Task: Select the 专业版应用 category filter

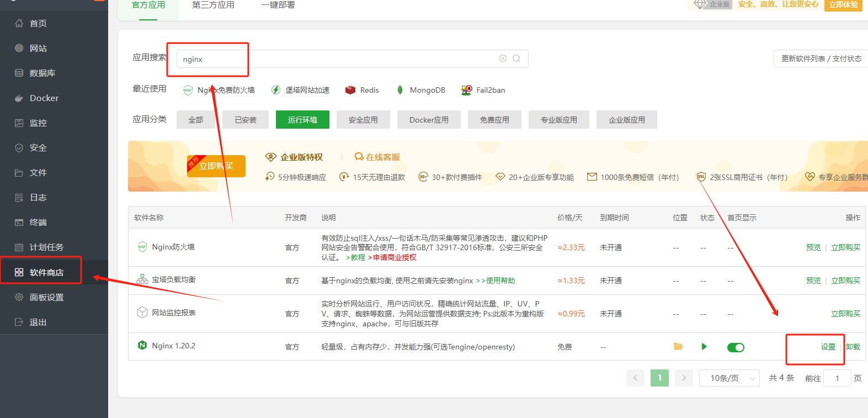Action: tap(559, 120)
